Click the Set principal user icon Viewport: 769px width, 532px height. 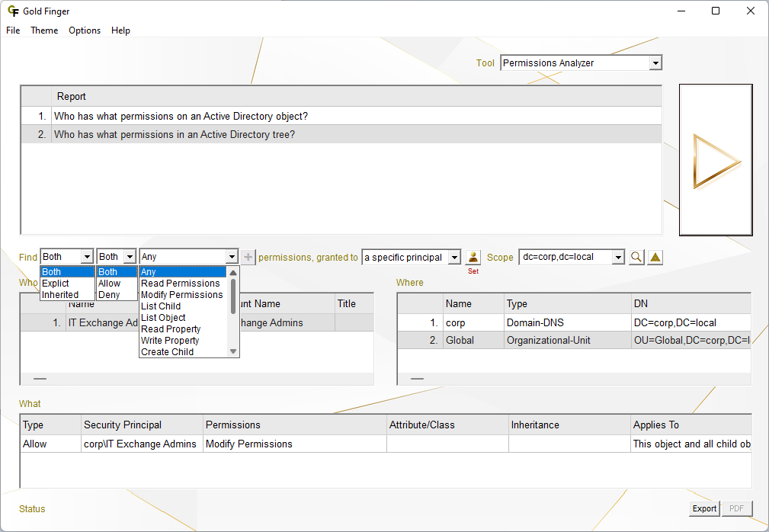coord(473,258)
